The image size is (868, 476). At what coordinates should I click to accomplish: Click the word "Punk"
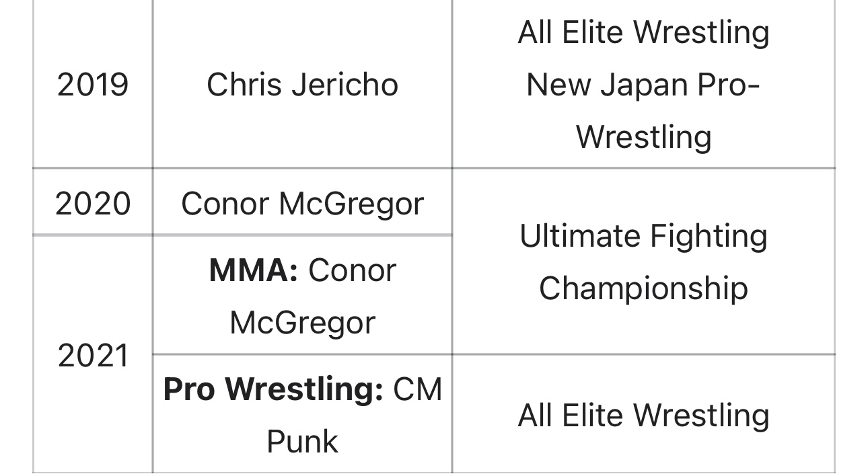point(302,442)
